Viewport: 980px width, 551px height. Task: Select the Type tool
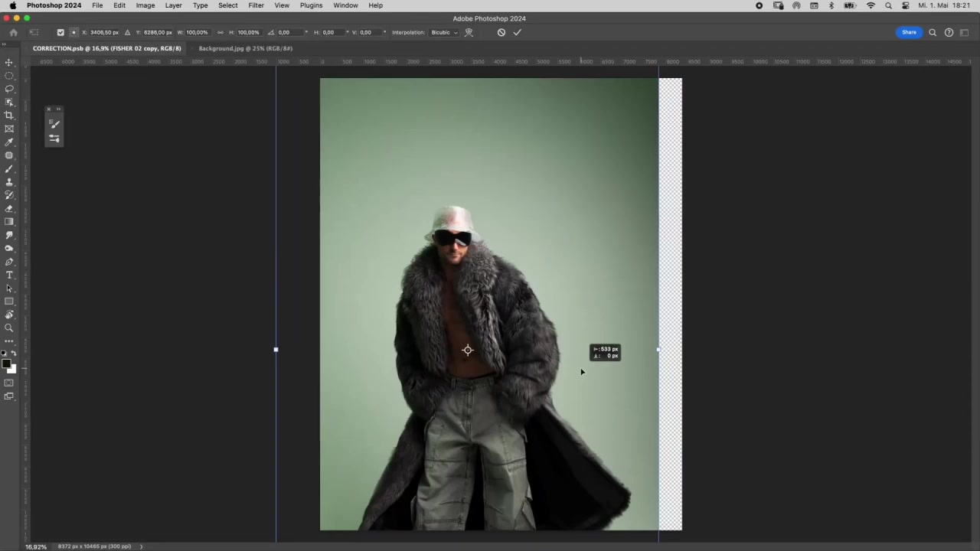click(x=9, y=275)
